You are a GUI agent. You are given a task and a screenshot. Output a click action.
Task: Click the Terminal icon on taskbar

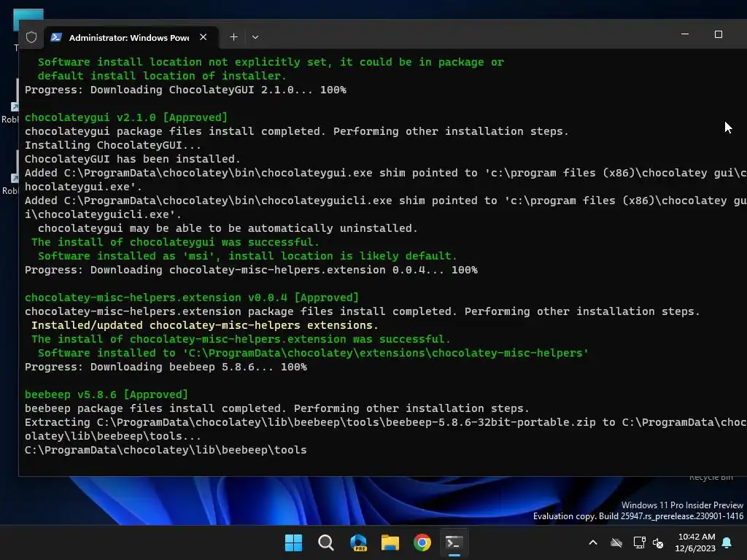454,542
